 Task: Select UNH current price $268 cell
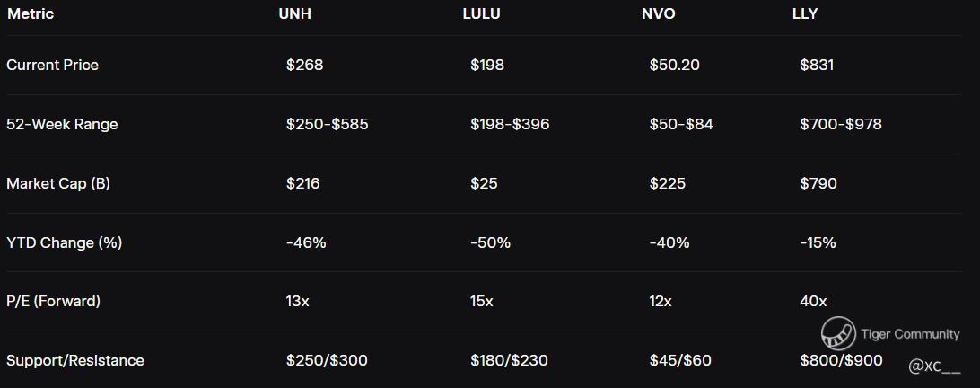305,65
